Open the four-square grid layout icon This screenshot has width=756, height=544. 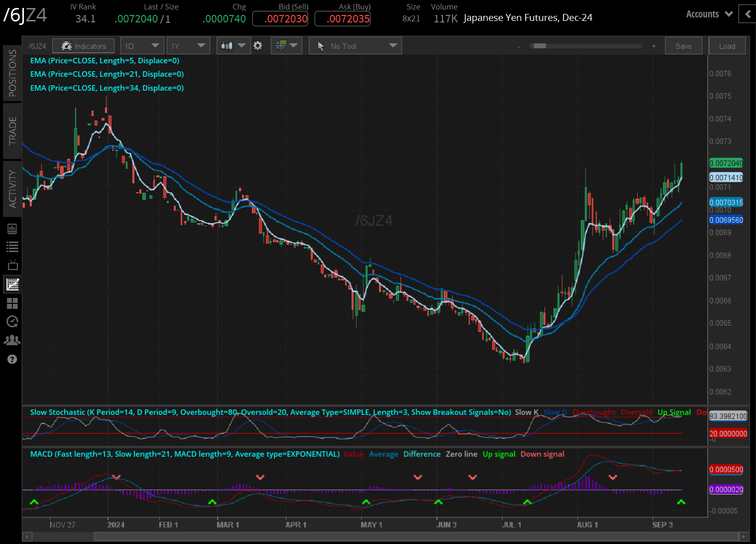click(x=12, y=303)
